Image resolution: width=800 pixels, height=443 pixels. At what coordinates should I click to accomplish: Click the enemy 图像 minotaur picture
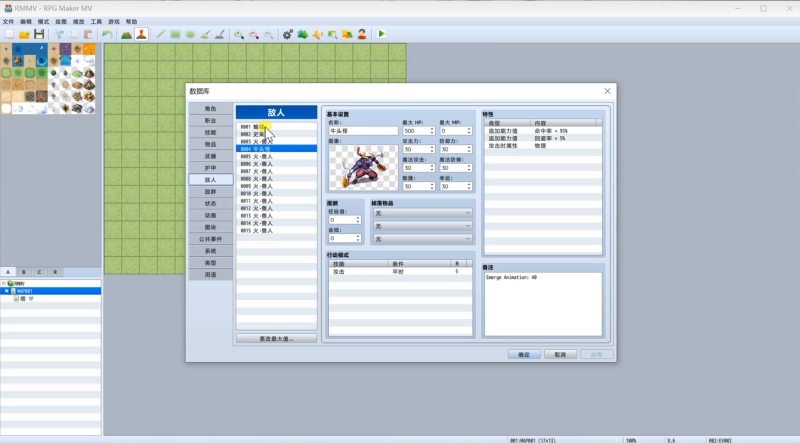(363, 167)
